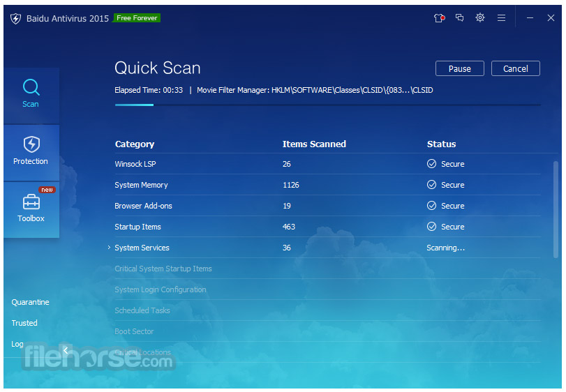
Task: Click System Login Configuration row
Action: pyautogui.click(x=328, y=289)
